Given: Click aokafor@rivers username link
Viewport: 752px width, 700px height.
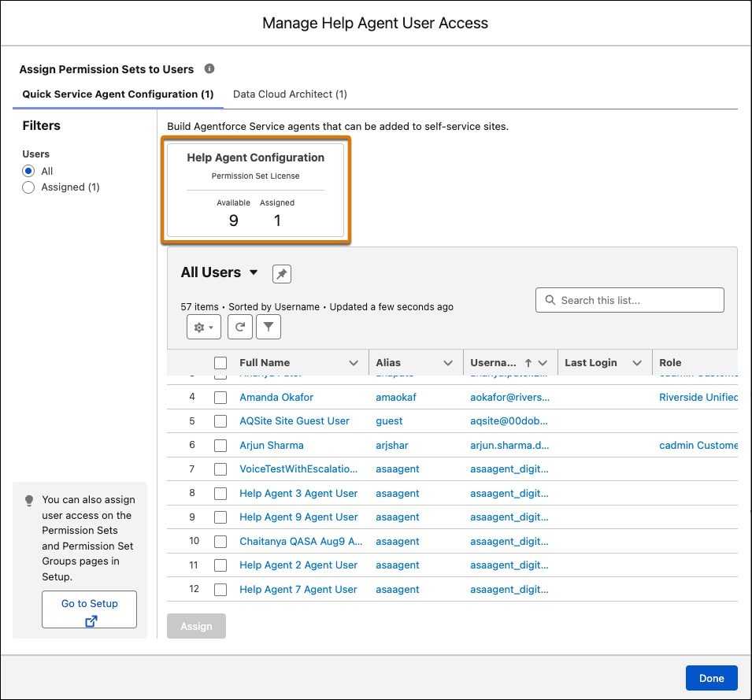Looking at the screenshot, I should click(509, 397).
